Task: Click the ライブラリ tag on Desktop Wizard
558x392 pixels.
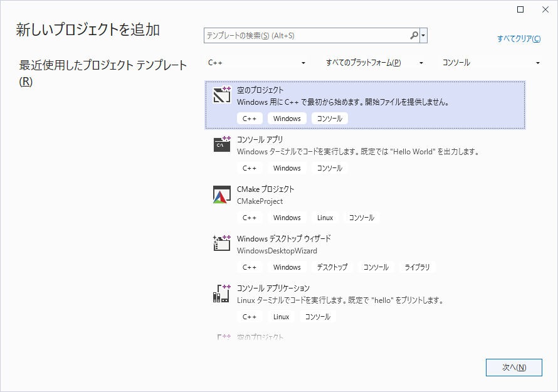Action: (418, 267)
